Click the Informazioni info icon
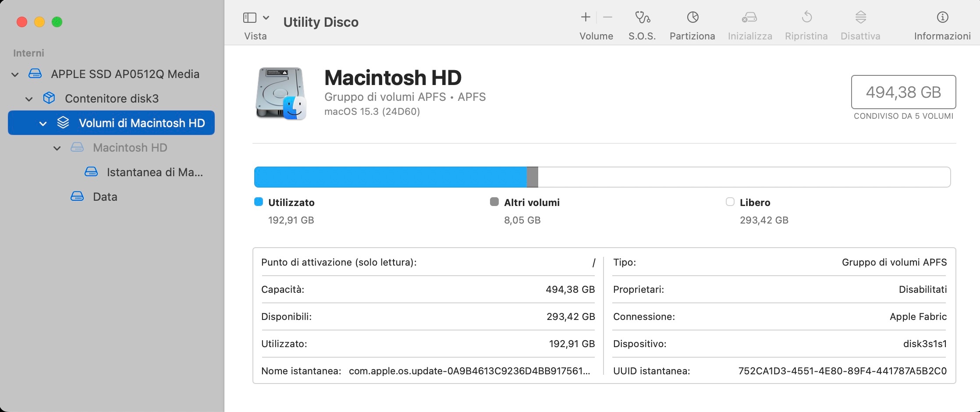Viewport: 980px width, 412px height. [x=942, y=18]
